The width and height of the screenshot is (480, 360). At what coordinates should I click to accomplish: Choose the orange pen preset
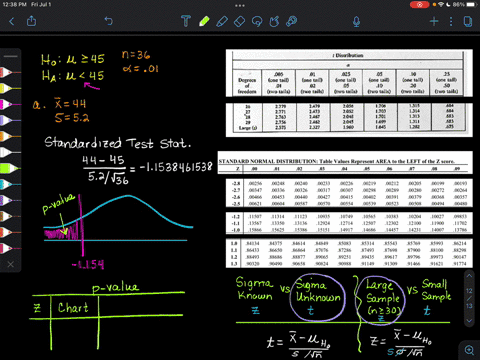(x=8, y=136)
